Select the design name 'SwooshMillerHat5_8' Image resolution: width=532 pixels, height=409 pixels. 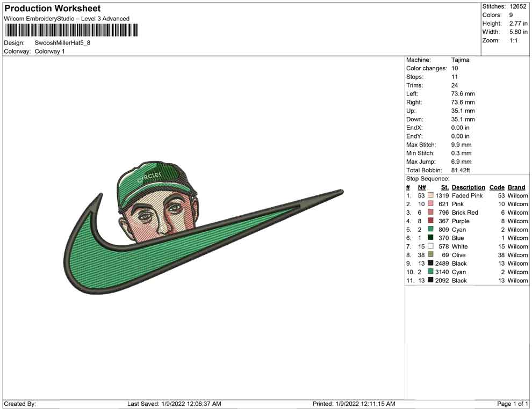[62, 43]
